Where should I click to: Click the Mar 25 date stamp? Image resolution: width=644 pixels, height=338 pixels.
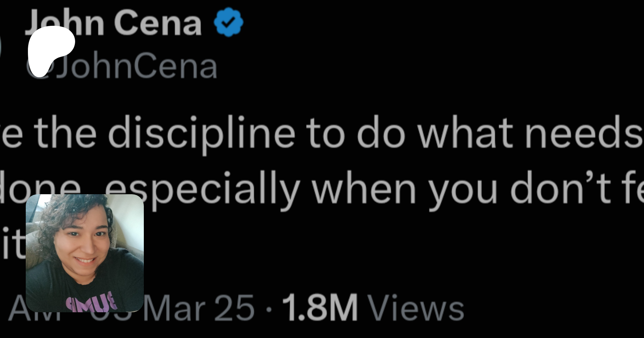click(199, 308)
